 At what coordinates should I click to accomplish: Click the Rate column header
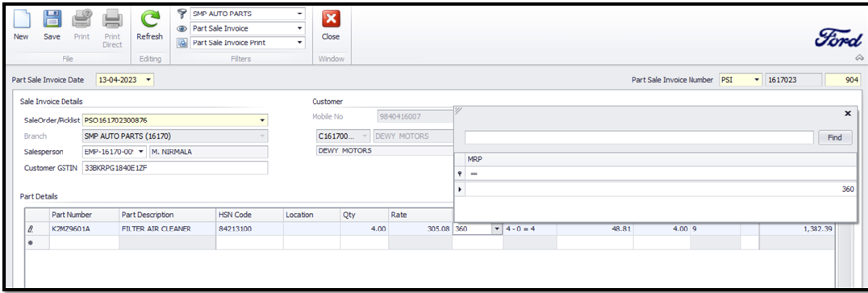tap(420, 215)
